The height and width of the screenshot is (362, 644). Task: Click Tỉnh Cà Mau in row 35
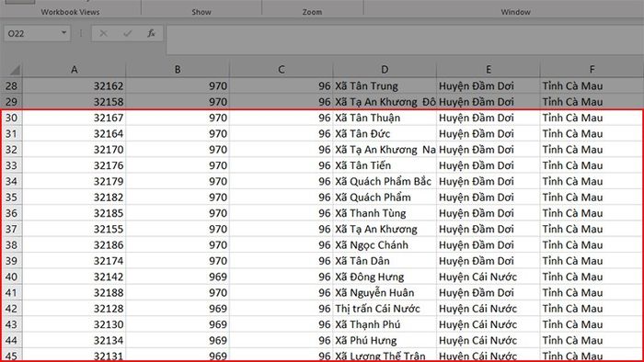click(x=592, y=198)
